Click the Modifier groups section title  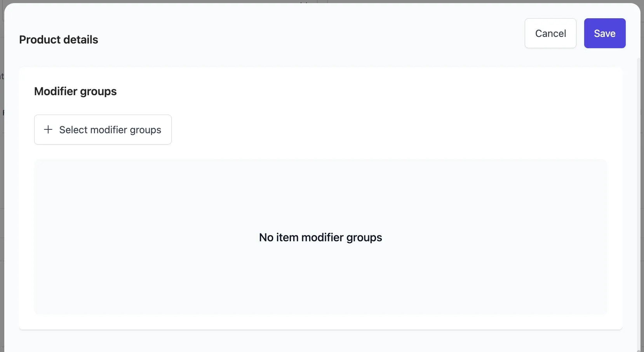click(x=75, y=91)
